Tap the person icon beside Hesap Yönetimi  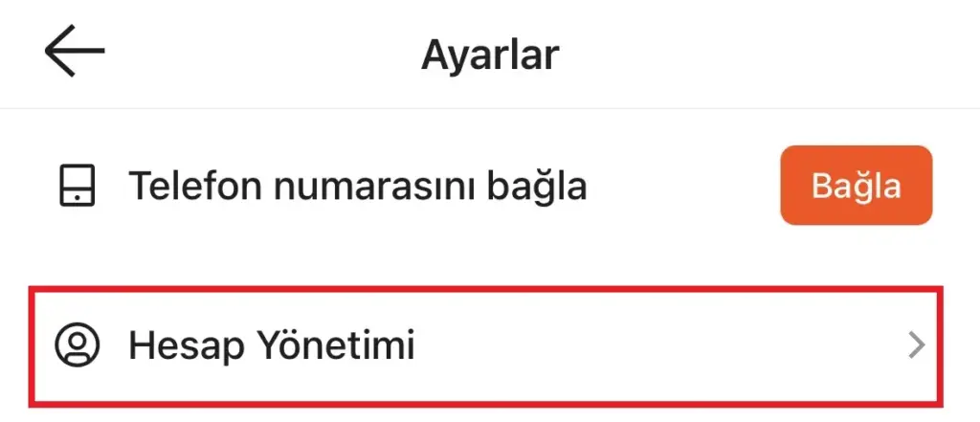click(78, 344)
